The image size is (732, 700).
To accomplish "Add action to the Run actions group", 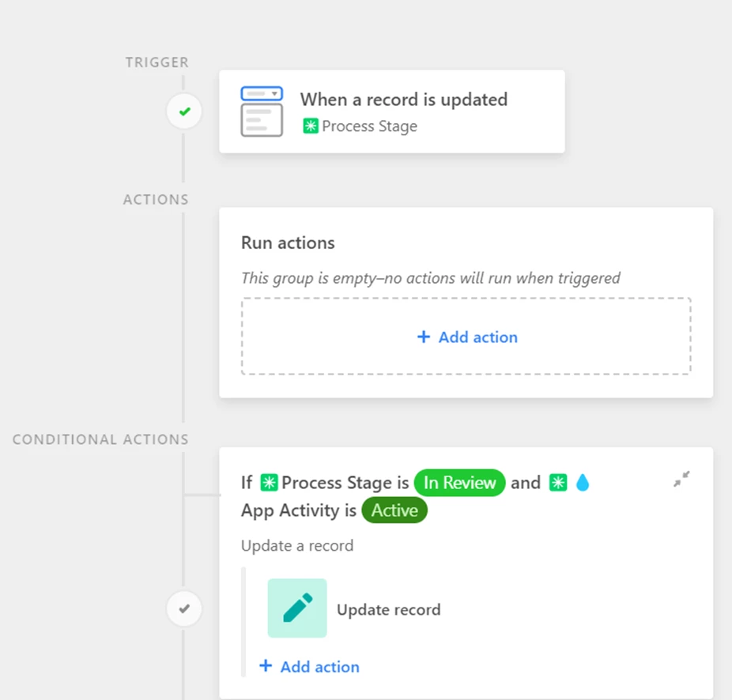I will 466,336.
